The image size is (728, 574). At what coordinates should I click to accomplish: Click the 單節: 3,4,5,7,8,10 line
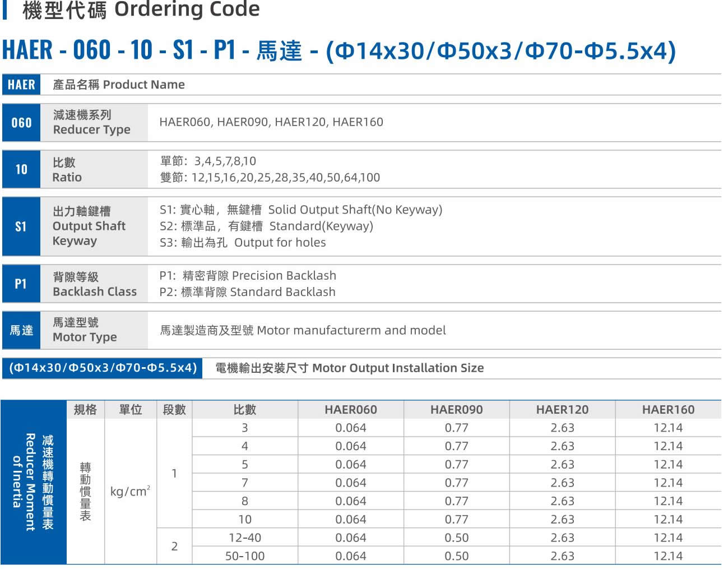[208, 161]
